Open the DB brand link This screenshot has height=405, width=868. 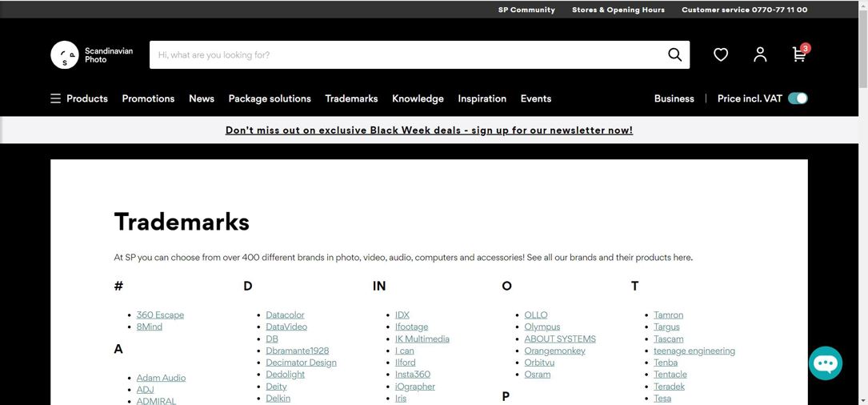(272, 339)
